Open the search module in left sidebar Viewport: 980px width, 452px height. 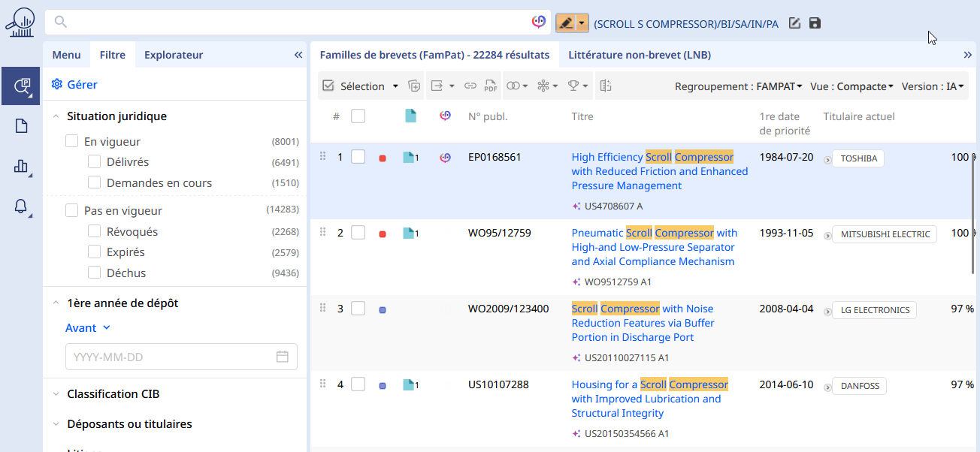[20, 86]
